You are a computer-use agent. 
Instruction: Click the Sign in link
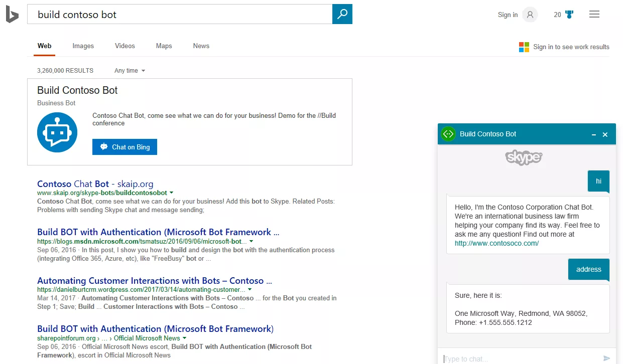point(508,15)
